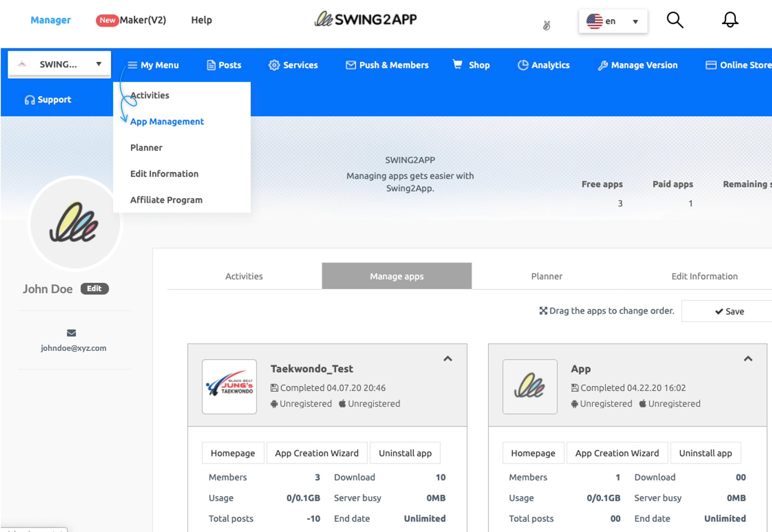This screenshot has width=772, height=532.
Task: Click the Analytics pie chart icon
Action: (523, 65)
